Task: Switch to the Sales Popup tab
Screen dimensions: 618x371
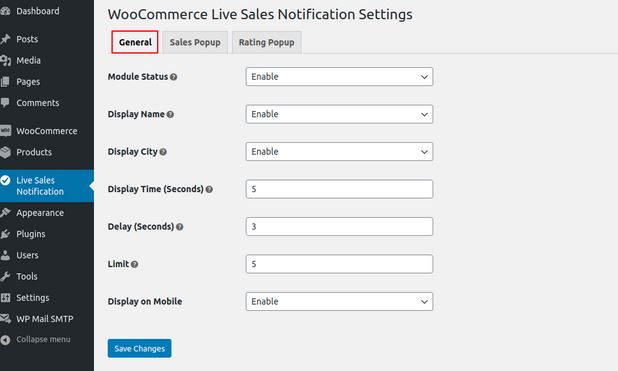Action: point(195,42)
